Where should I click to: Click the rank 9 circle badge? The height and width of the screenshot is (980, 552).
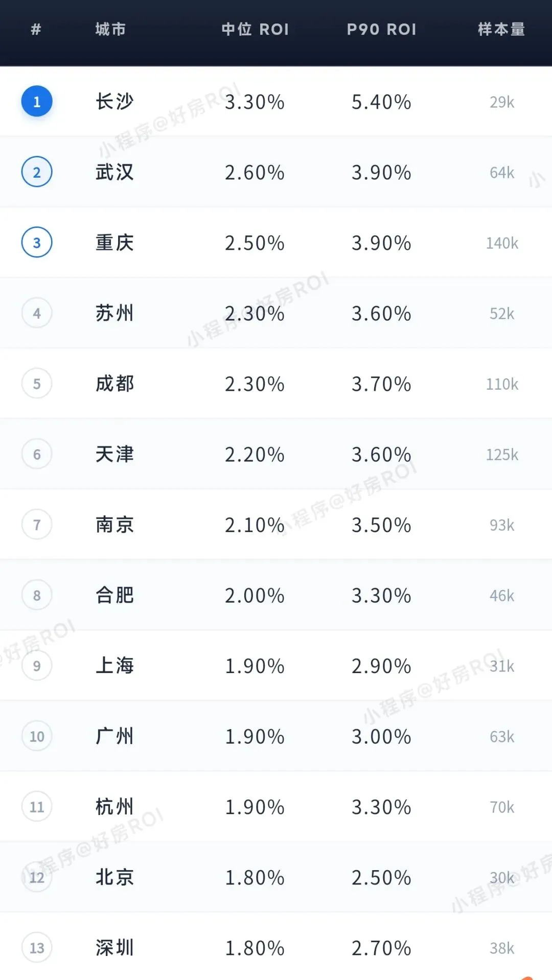37,665
